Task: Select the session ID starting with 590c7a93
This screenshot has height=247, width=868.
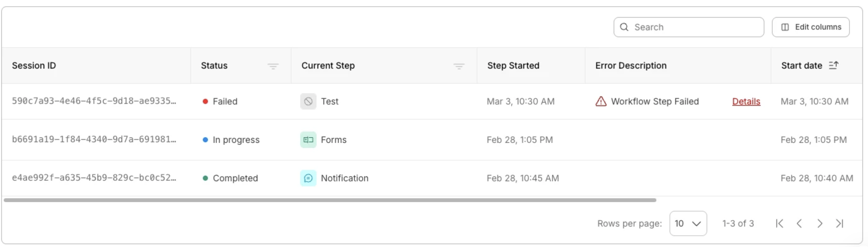Action: (x=94, y=101)
